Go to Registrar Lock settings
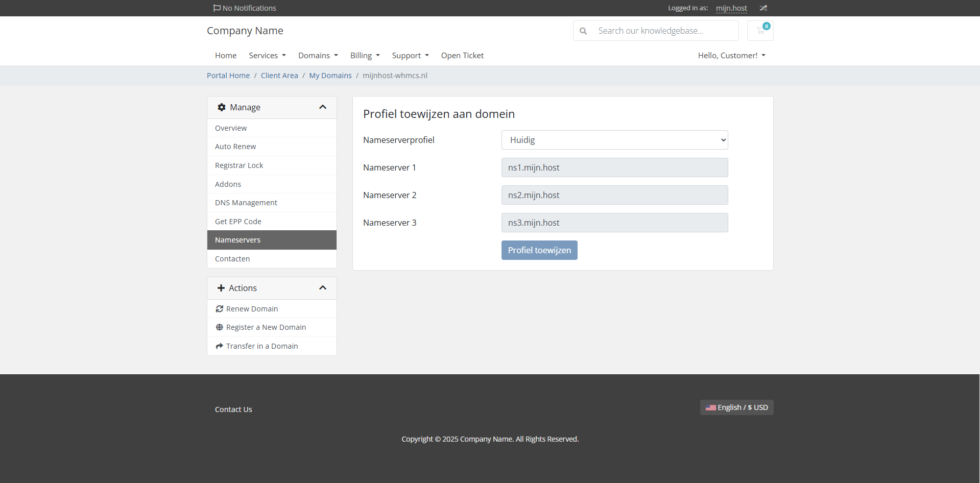Viewport: 980px width, 483px height. click(x=239, y=165)
